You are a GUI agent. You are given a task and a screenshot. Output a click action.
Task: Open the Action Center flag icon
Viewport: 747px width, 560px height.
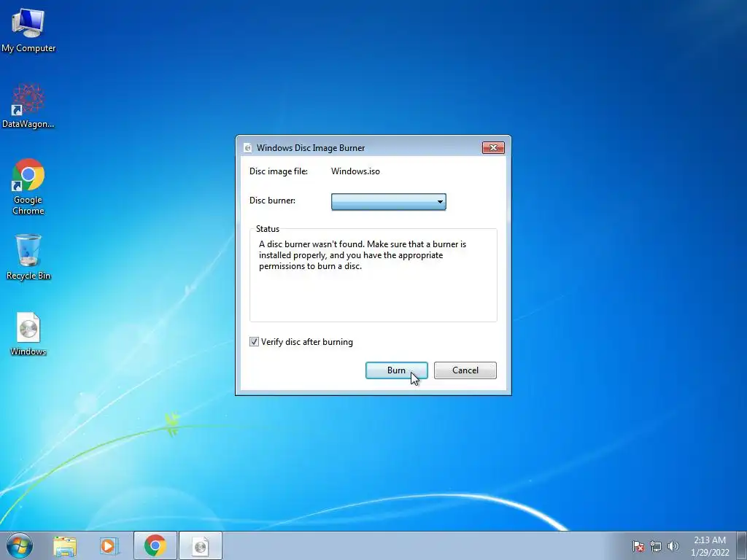638,546
